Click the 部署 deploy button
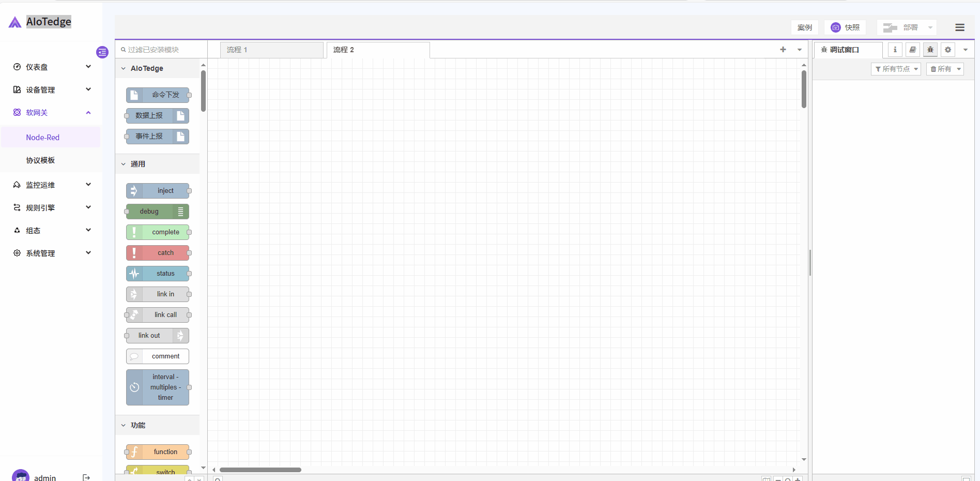980x481 pixels. tap(900, 27)
